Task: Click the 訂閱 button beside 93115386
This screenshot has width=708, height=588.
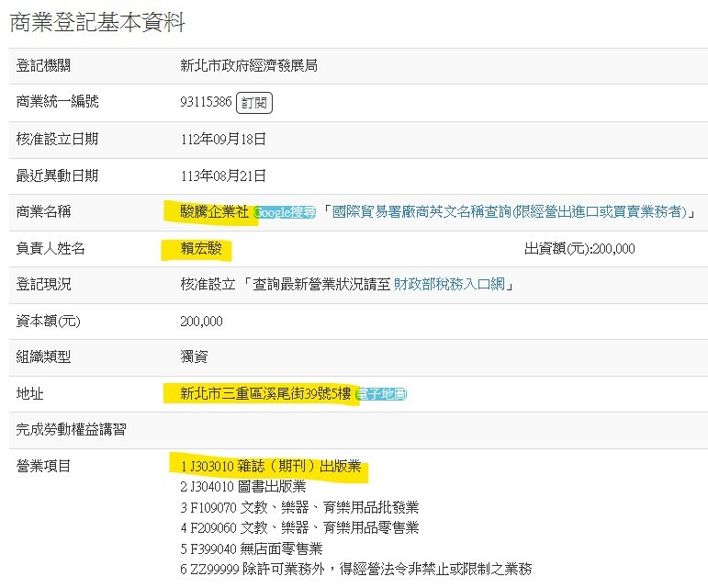Action: tap(254, 103)
